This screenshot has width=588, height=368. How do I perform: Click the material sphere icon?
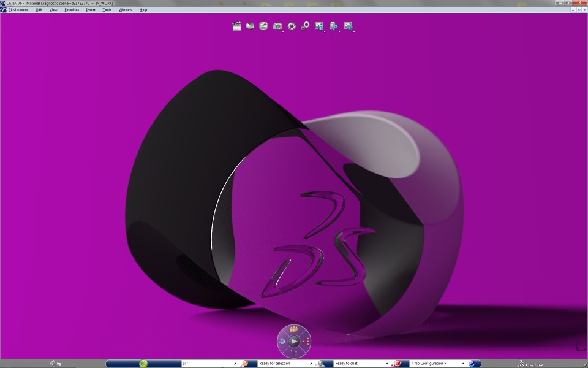click(x=250, y=26)
